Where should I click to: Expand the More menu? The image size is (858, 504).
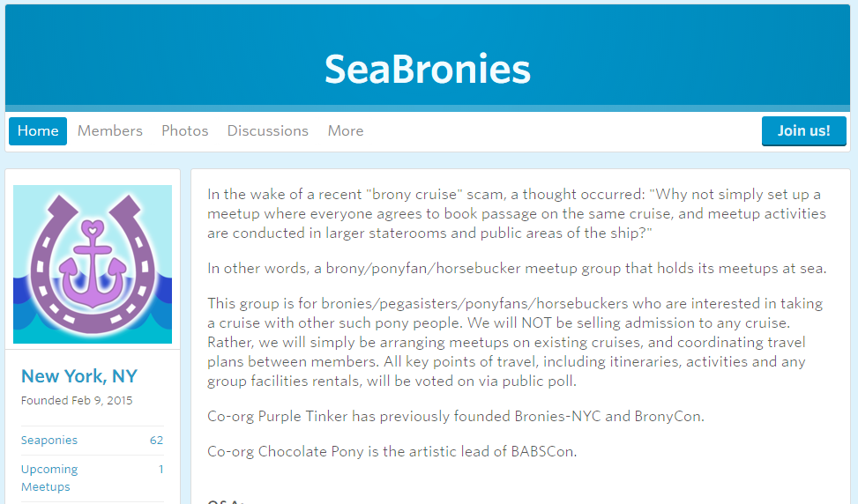point(345,130)
